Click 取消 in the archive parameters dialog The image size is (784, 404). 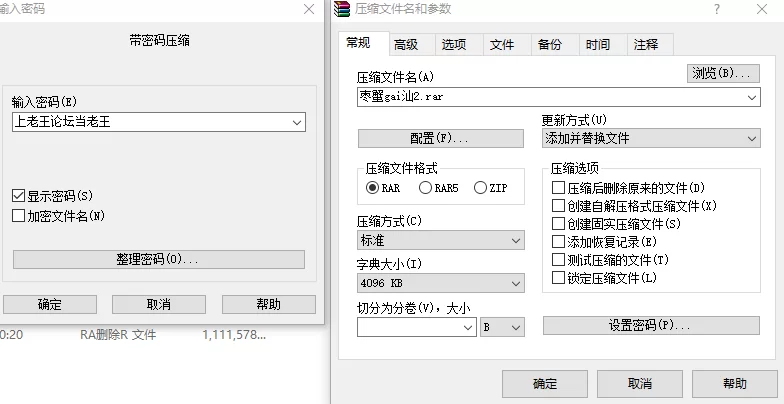click(640, 384)
